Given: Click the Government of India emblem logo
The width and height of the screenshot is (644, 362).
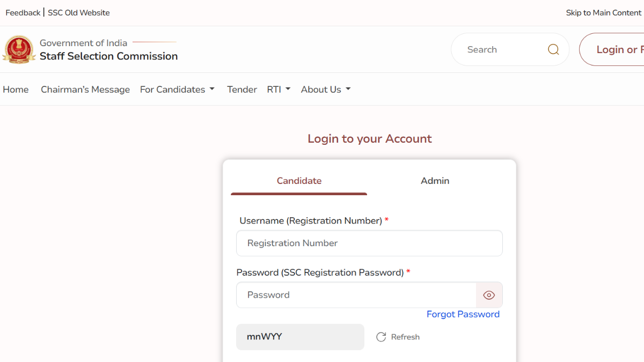Looking at the screenshot, I should tap(19, 50).
